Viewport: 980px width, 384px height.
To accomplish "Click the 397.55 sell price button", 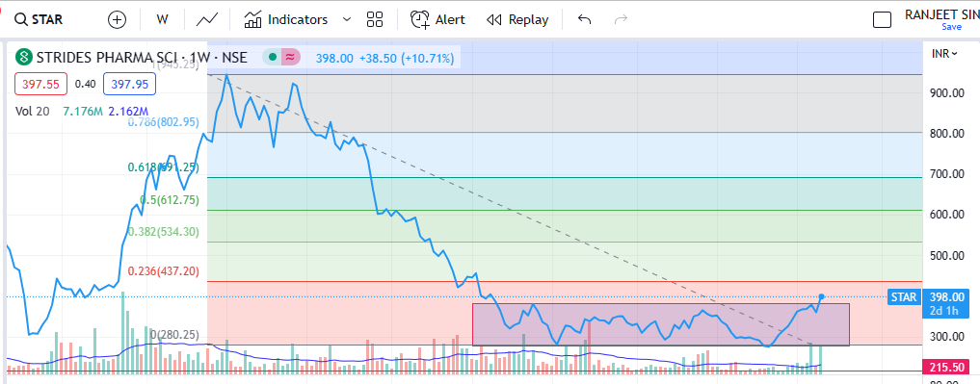I will (x=40, y=84).
